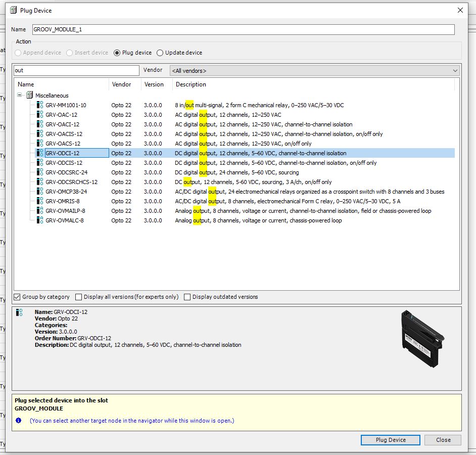This screenshot has width=476, height=455.
Task: Click the GRV-ODCIS-12 module icon
Action: pos(40,162)
